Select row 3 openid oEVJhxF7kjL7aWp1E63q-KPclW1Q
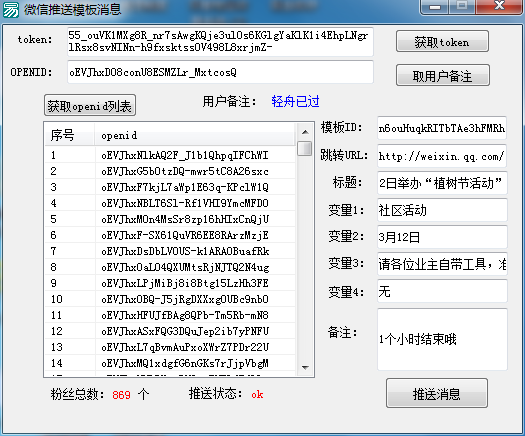This screenshot has height=436, width=525. tap(170, 187)
